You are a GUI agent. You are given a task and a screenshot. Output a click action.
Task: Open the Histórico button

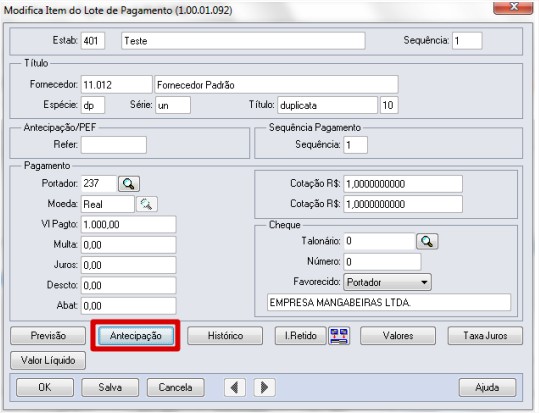tap(225, 336)
